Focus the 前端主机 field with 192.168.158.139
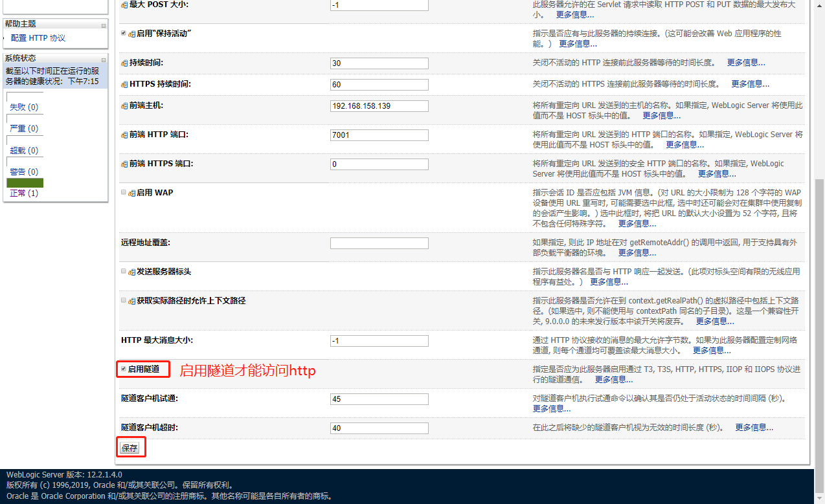Image resolution: width=825 pixels, height=504 pixels. pyautogui.click(x=379, y=106)
